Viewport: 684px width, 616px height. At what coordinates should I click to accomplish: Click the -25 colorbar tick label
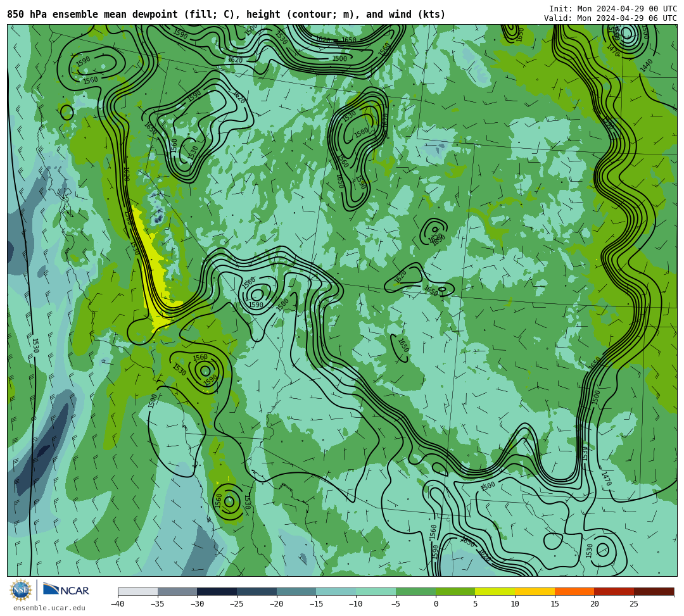tap(236, 604)
